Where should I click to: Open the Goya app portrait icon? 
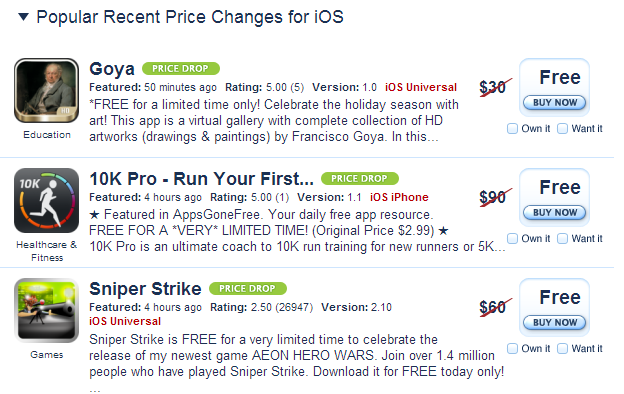point(47,90)
